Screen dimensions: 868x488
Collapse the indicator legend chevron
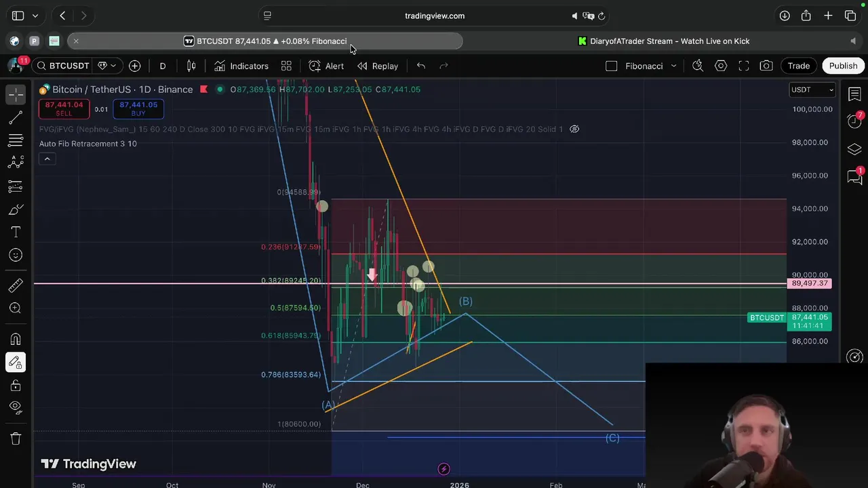(47, 159)
